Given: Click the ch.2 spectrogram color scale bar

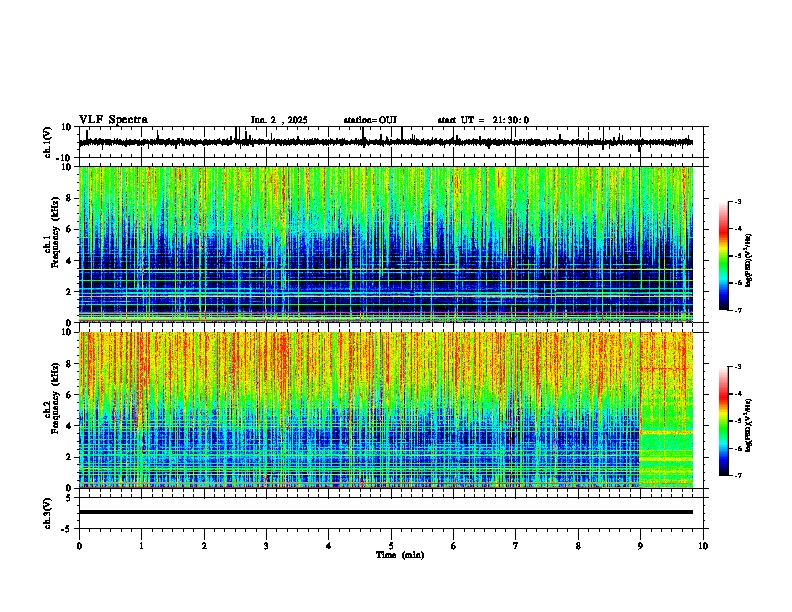Looking at the screenshot, I should pos(723,421).
